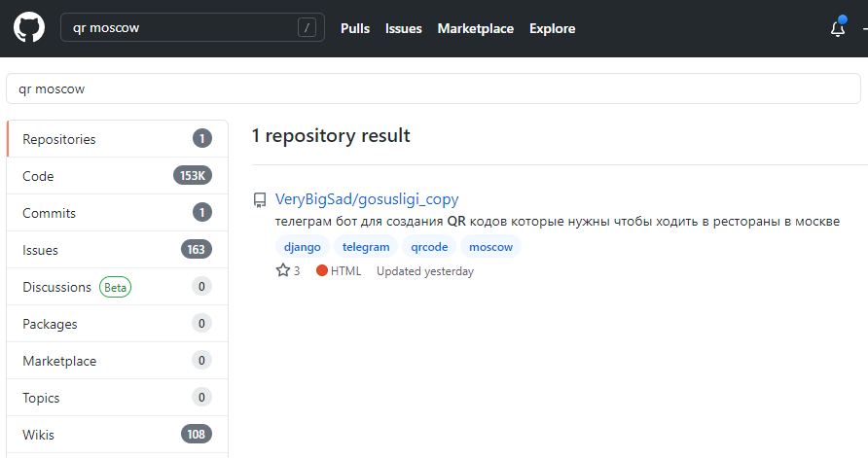868x458 pixels.
Task: Open the moscow topic tag
Action: point(491,247)
